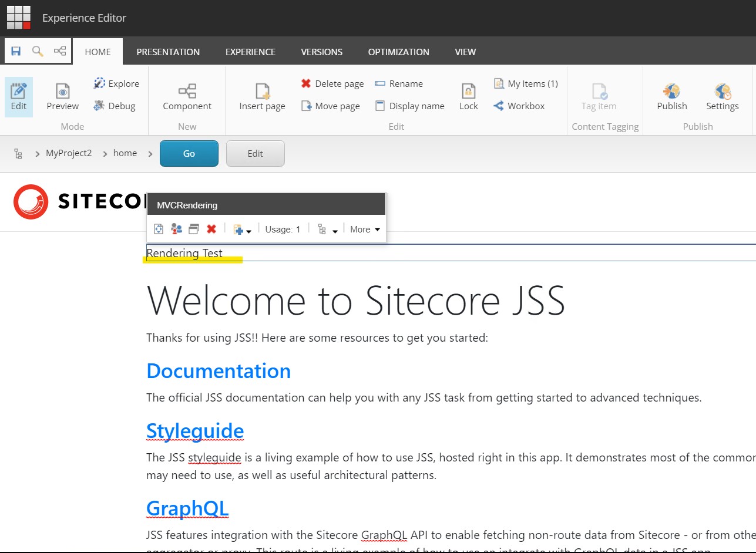Save the page with the floppy disk icon
This screenshot has width=756, height=553.
click(x=16, y=51)
